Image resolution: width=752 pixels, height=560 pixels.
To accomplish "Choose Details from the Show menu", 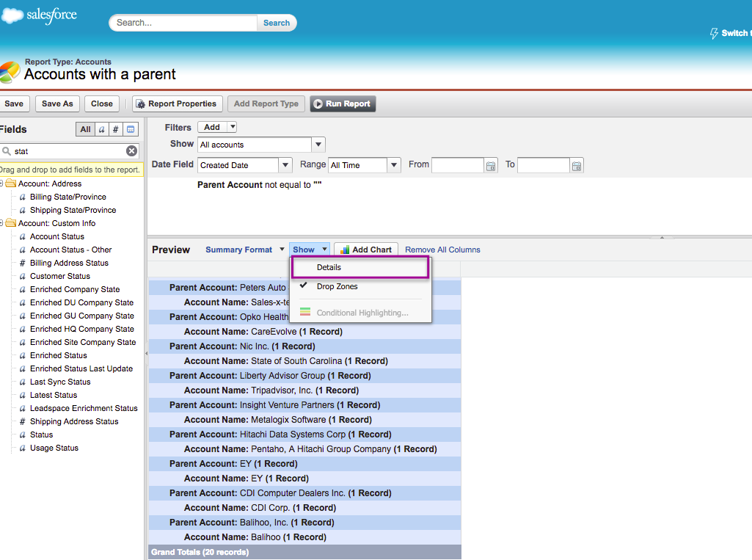I will pyautogui.click(x=360, y=267).
